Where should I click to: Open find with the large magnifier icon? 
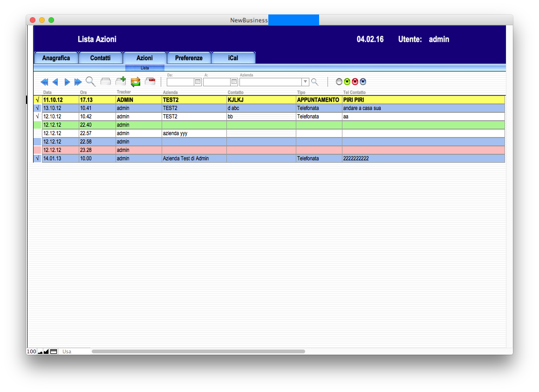pyautogui.click(x=90, y=82)
